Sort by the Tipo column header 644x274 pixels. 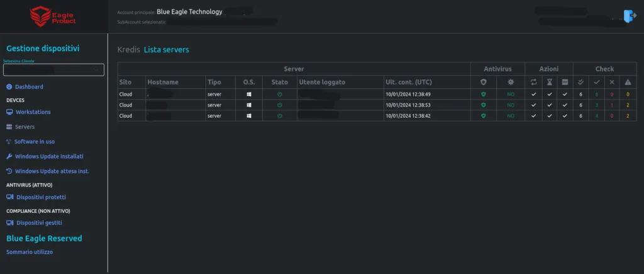[x=214, y=83]
